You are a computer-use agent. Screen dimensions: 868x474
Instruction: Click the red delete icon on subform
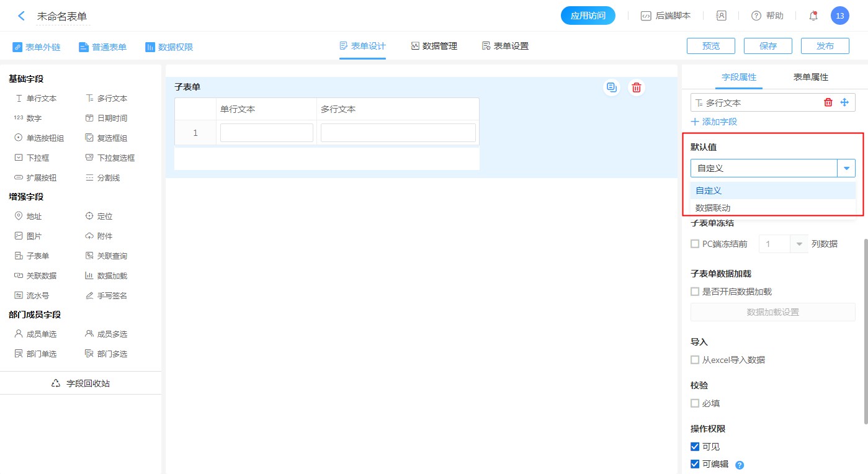(x=636, y=87)
